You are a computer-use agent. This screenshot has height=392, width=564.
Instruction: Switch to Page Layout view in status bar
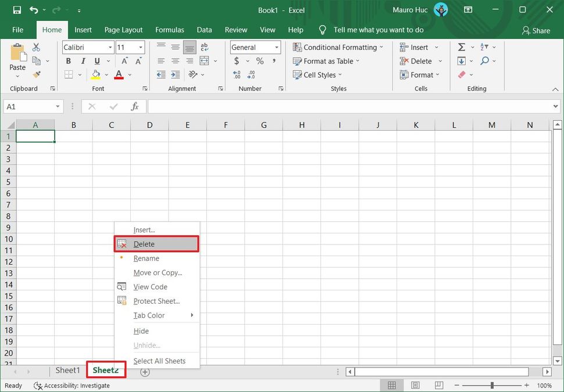point(415,384)
